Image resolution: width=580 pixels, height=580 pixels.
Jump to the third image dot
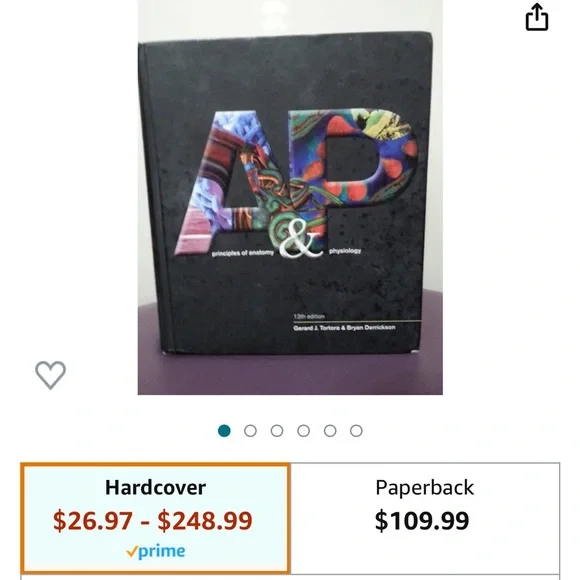[277, 431]
